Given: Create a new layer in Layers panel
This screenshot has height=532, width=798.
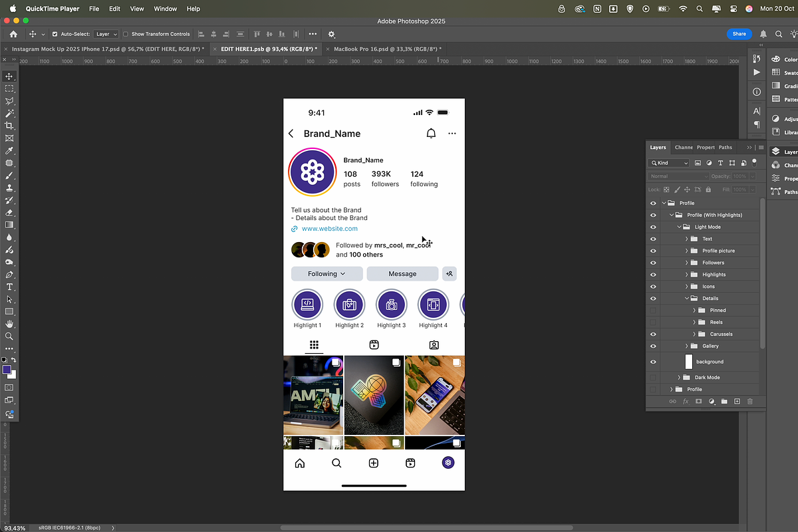Looking at the screenshot, I should coord(737,402).
